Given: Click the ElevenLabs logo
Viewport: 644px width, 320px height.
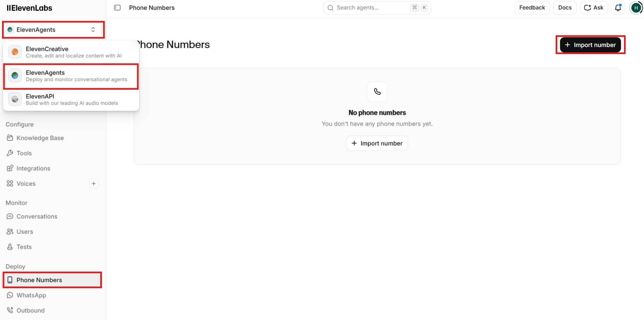Looking at the screenshot, I should [29, 8].
